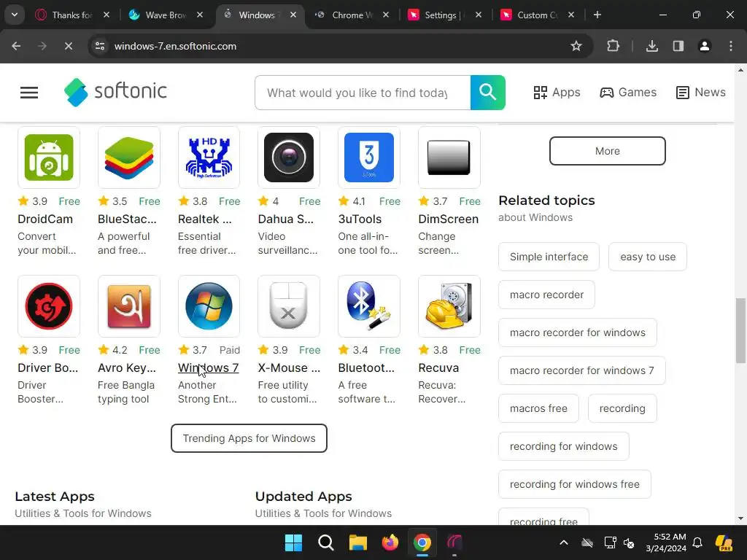Select the recording topic tag

tap(622, 408)
